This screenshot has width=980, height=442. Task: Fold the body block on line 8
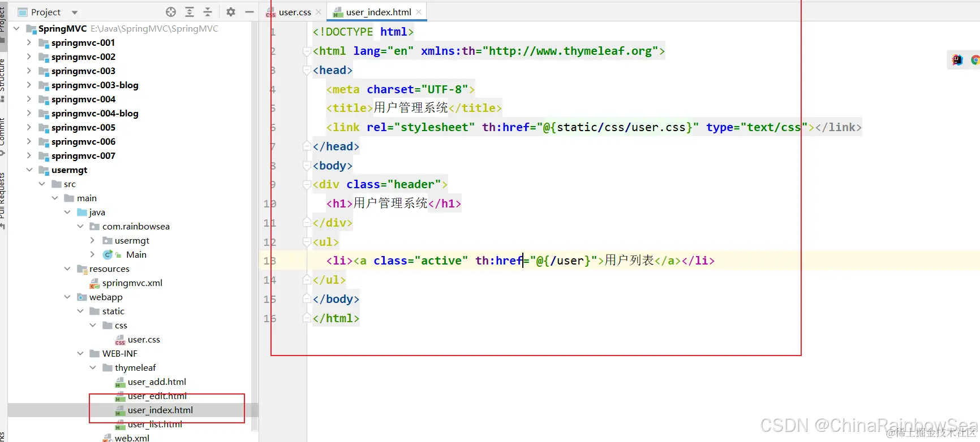[307, 166]
